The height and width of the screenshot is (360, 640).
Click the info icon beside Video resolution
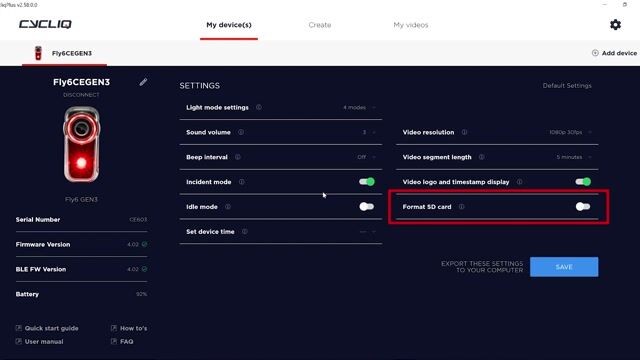point(464,132)
